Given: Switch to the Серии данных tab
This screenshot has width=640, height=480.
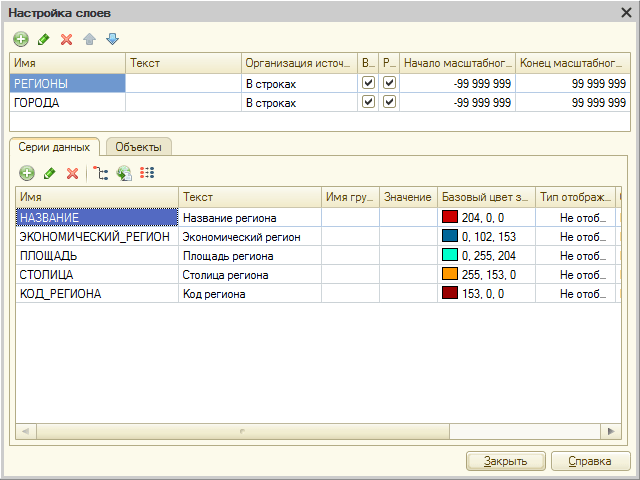Looking at the screenshot, I should click(54, 147).
